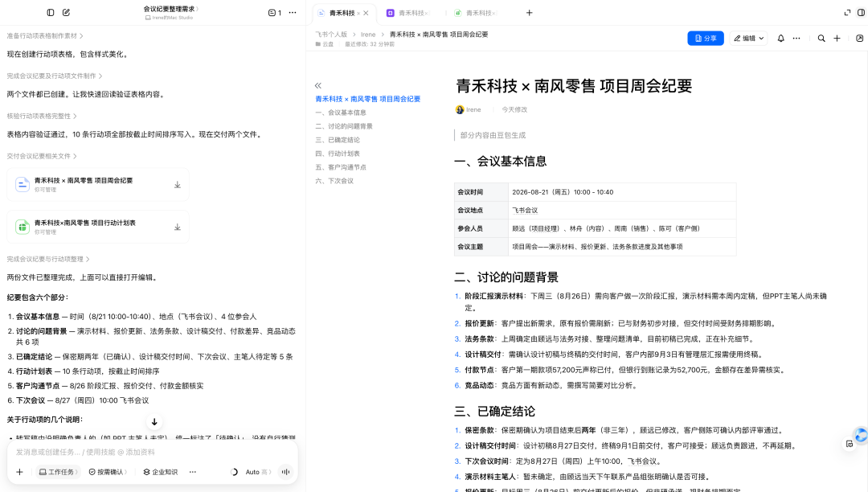The image size is (868, 492).
Task: Navigate to 飞书个人版 breadcrumb
Action: (331, 35)
